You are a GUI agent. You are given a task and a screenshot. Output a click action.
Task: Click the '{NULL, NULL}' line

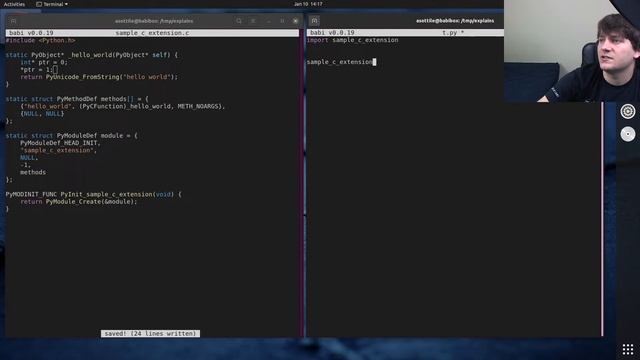pyautogui.click(x=42, y=113)
